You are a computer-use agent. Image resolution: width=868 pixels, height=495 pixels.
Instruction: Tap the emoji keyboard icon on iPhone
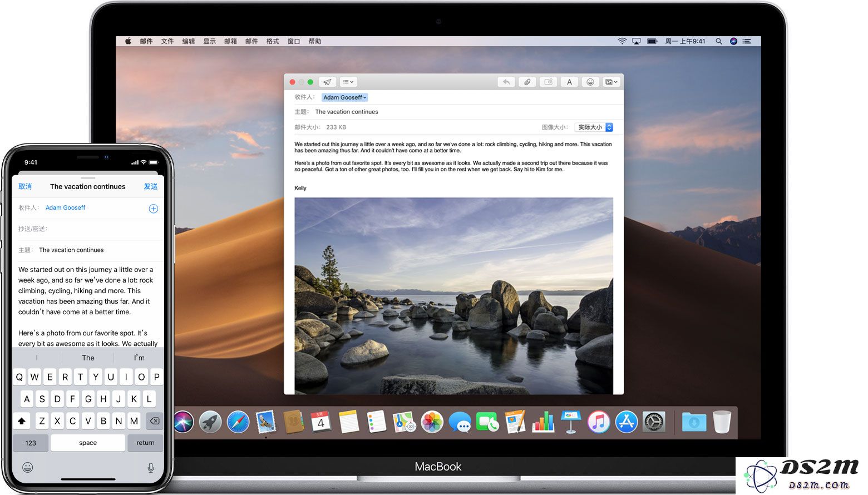(x=27, y=467)
